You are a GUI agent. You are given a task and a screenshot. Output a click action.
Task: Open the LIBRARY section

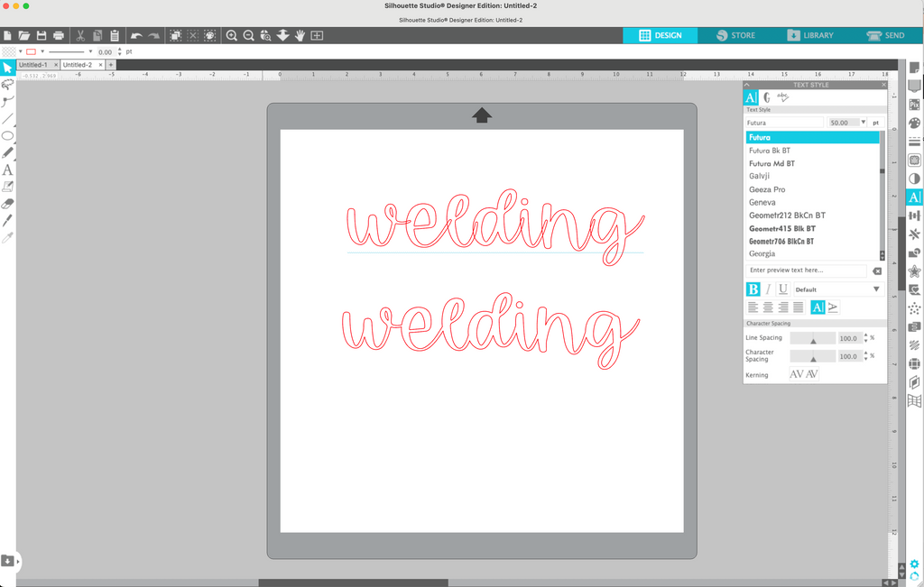coord(809,35)
